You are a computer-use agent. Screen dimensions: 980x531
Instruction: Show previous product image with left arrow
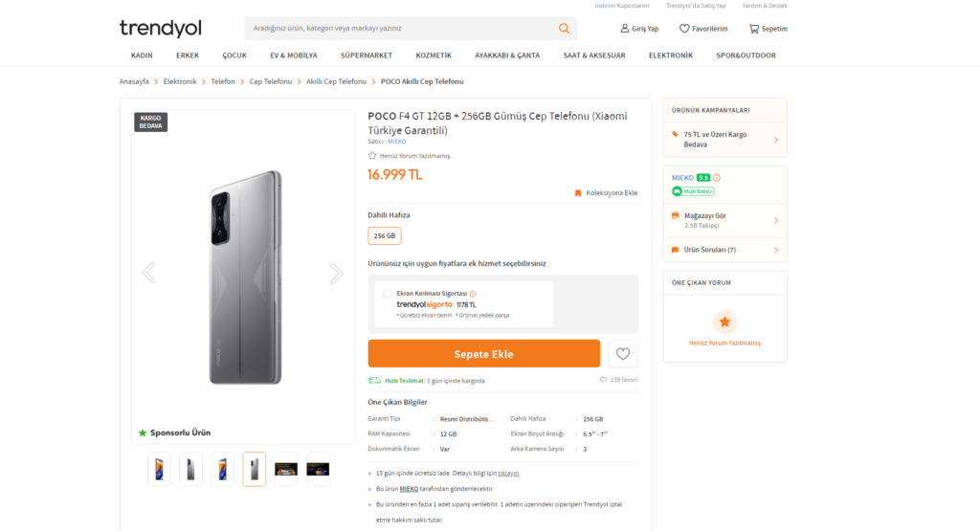pos(148,274)
